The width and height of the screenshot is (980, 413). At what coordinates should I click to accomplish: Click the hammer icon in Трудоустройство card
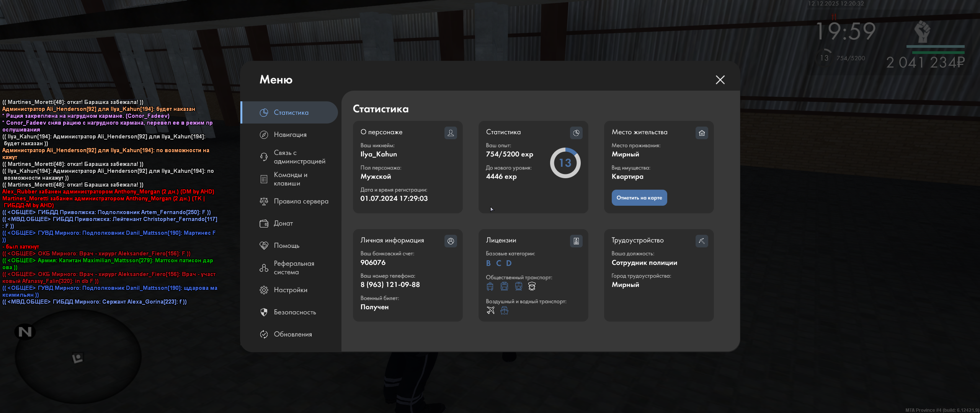coord(702,241)
